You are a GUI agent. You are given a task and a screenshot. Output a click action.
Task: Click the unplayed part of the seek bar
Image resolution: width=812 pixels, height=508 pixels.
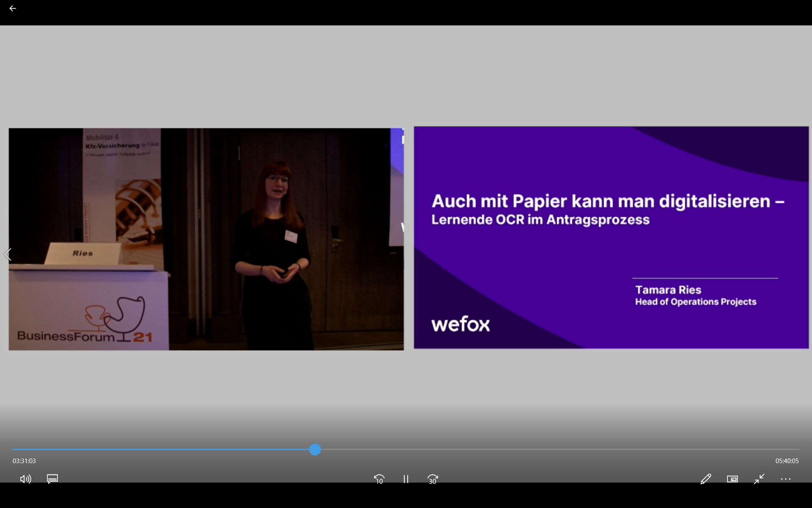coord(550,450)
